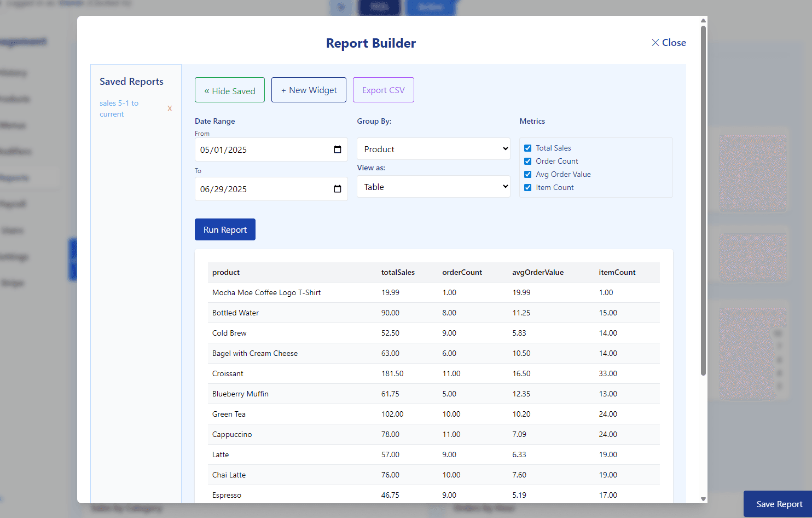Image resolution: width=812 pixels, height=518 pixels.
Task: Disable the Avg Order Value metric
Action: (x=528, y=175)
